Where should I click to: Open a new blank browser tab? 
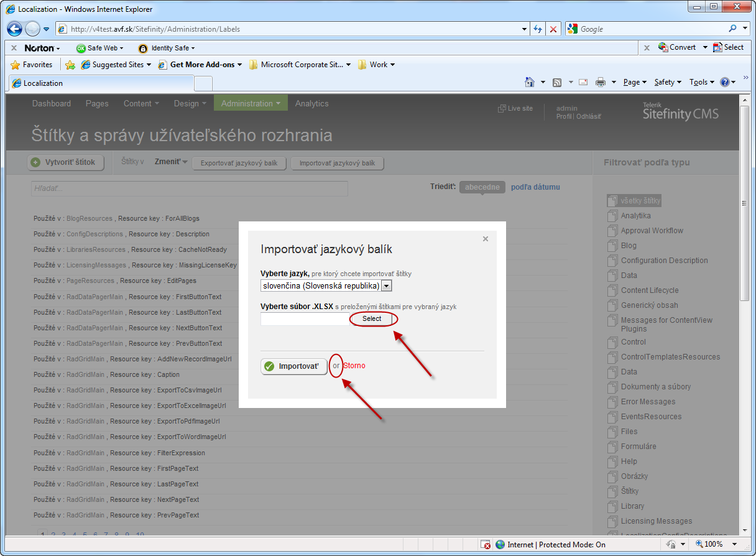pyautogui.click(x=203, y=83)
